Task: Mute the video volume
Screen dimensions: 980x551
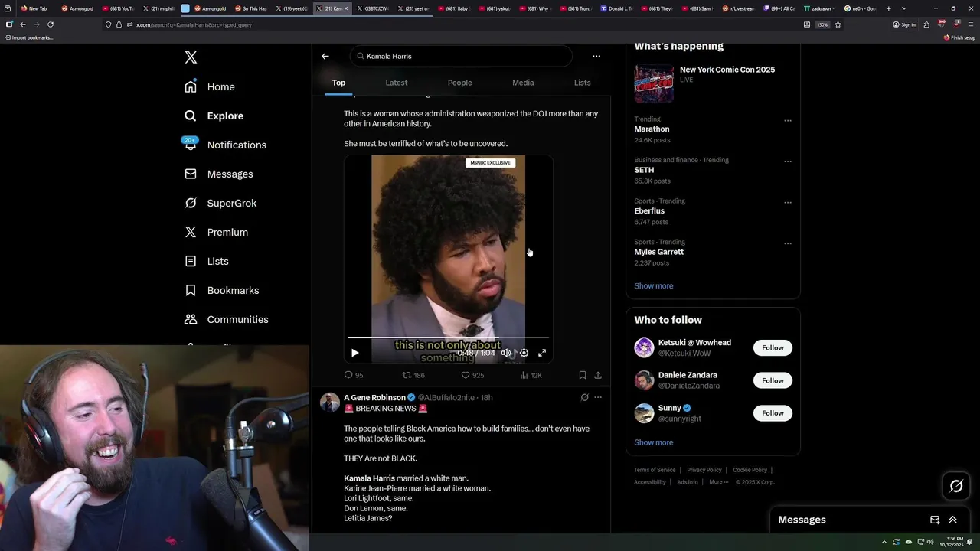Action: [x=506, y=353]
